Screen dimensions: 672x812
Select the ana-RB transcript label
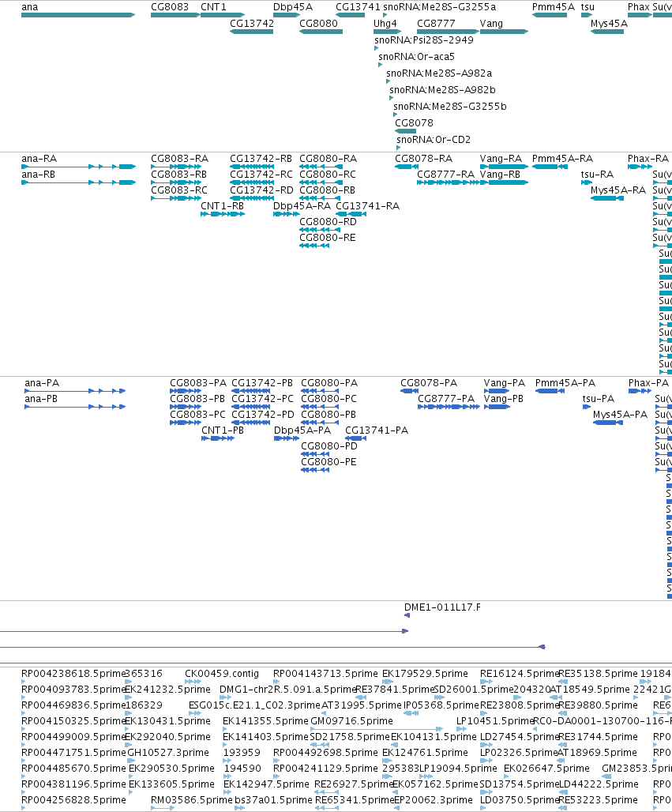pos(39,175)
